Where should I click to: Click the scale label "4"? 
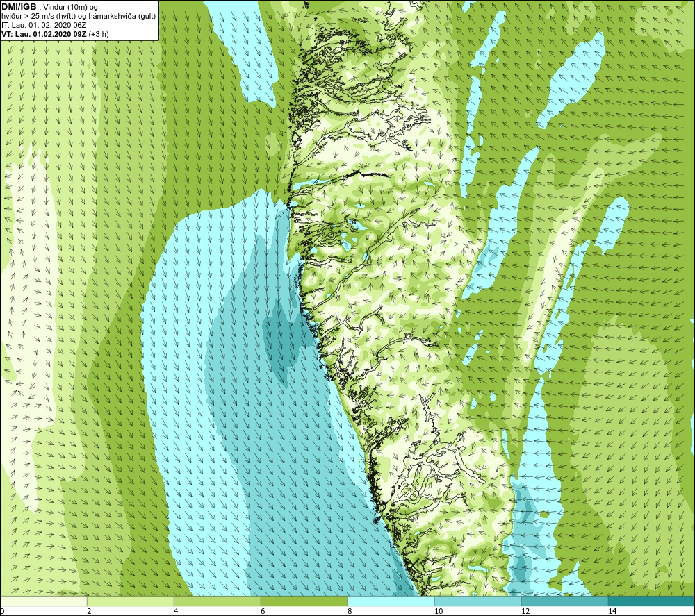tap(176, 611)
